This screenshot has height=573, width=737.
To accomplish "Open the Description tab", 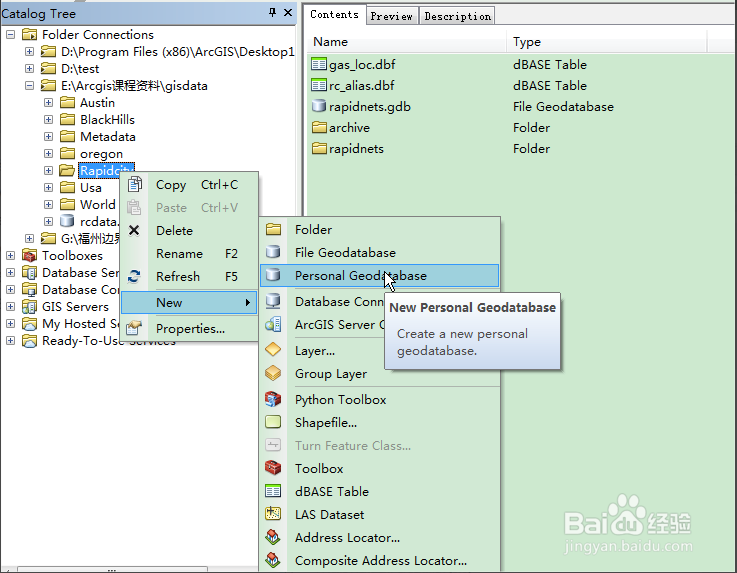I will click(457, 16).
